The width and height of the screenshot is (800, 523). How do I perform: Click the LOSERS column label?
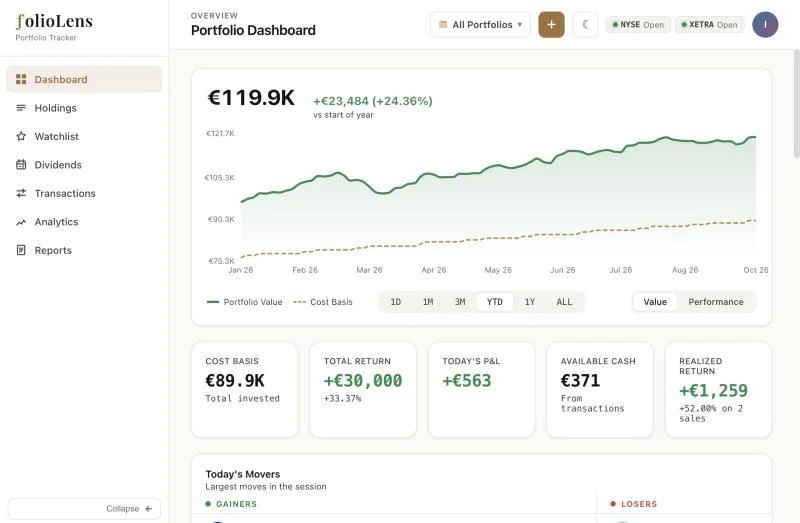tap(639, 504)
